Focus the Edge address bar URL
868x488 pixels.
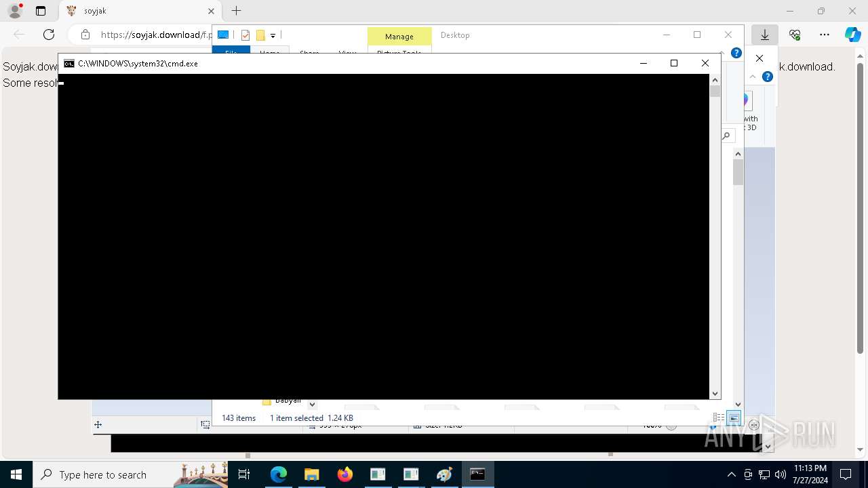156,35
